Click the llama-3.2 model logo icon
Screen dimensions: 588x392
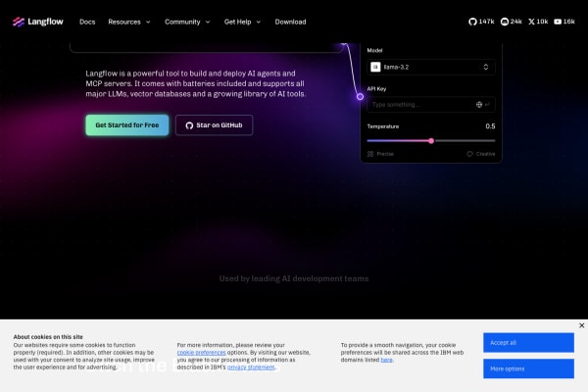click(x=375, y=67)
